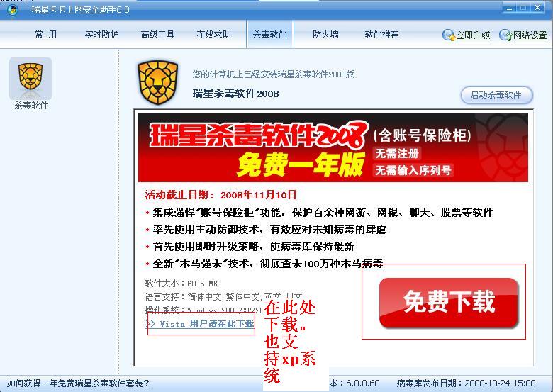Image resolution: width=553 pixels, height=392 pixels.
Task: Open the Vista 用户请在此下载 link
Action: point(201,324)
